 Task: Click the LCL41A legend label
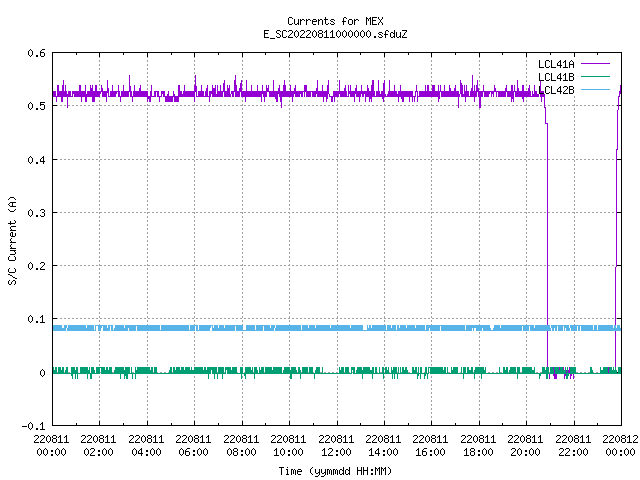point(556,64)
